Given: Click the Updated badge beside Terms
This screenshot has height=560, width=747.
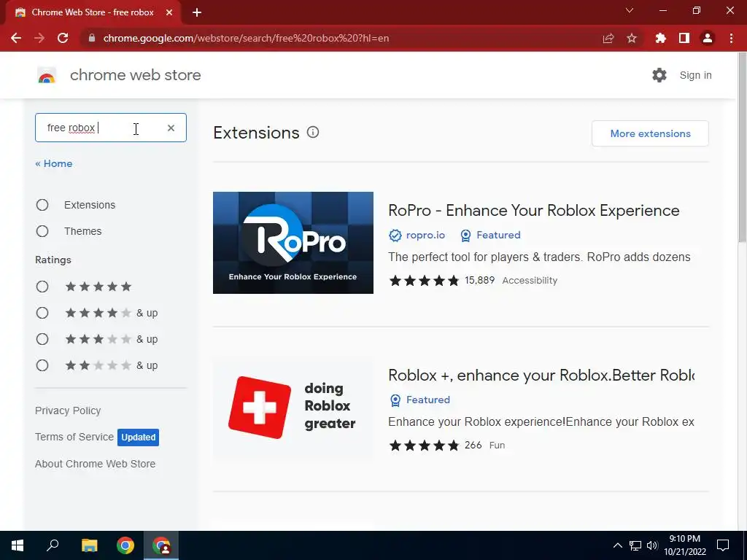Looking at the screenshot, I should click(138, 437).
